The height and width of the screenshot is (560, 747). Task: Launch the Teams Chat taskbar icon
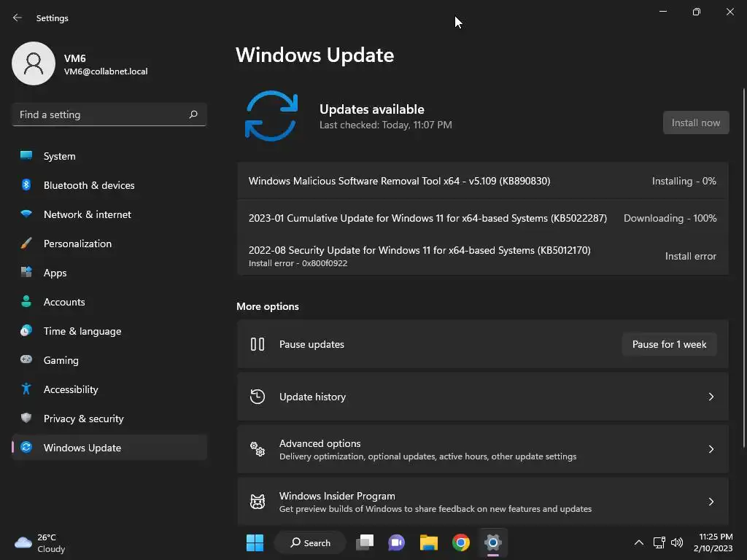pyautogui.click(x=396, y=542)
